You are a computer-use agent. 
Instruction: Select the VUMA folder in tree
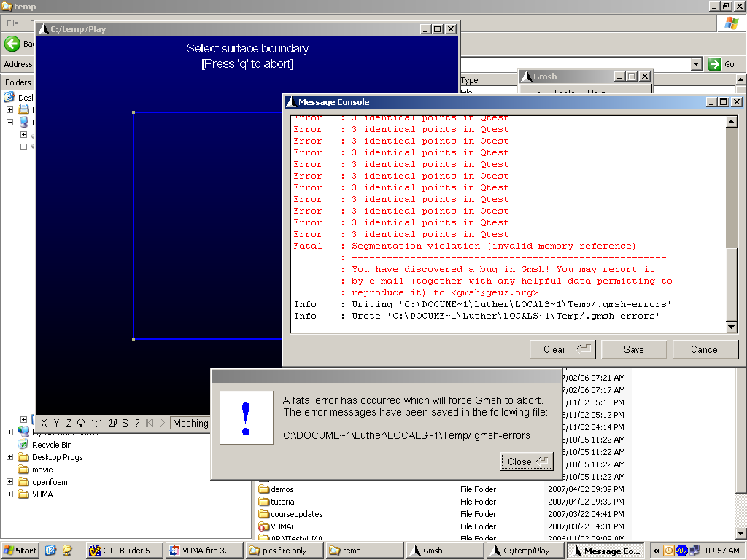[x=42, y=494]
